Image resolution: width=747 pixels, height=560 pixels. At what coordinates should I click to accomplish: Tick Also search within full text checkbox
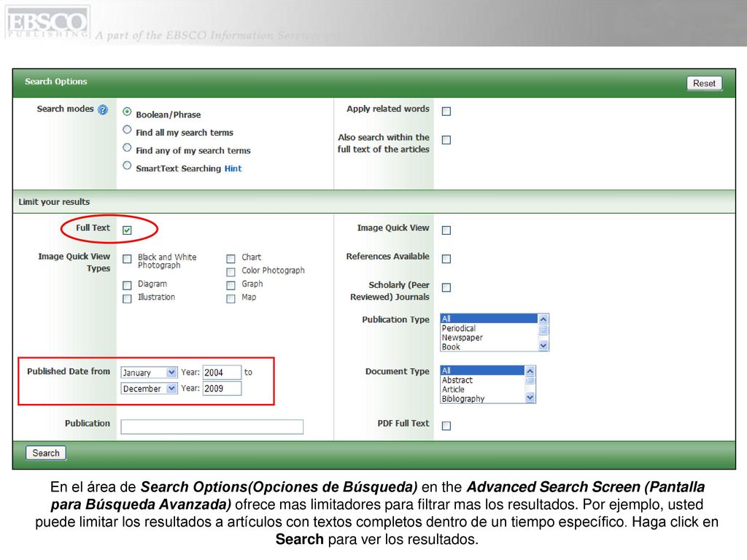pos(446,140)
